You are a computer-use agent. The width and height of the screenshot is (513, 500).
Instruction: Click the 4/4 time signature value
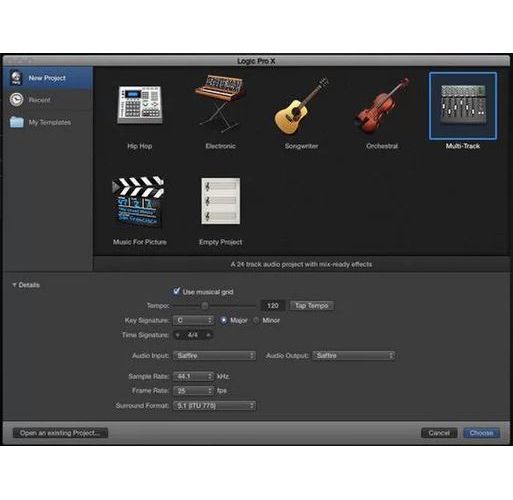[x=193, y=335]
